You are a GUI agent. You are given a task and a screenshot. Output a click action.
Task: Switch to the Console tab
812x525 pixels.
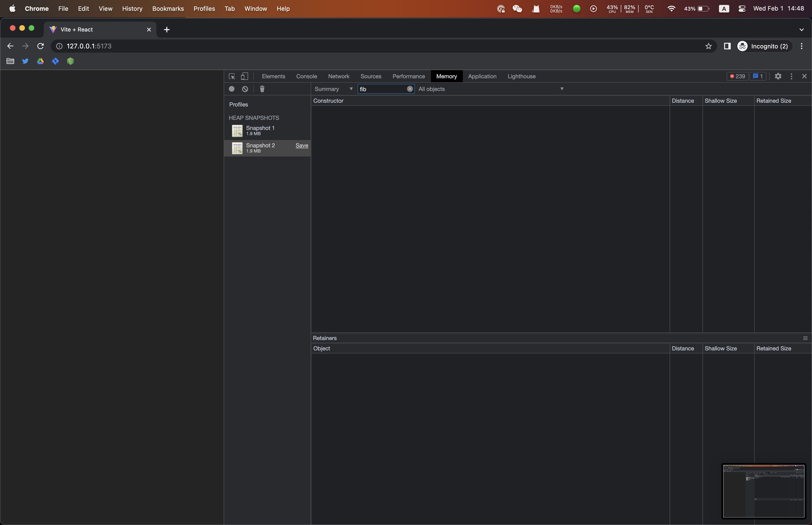(x=306, y=76)
